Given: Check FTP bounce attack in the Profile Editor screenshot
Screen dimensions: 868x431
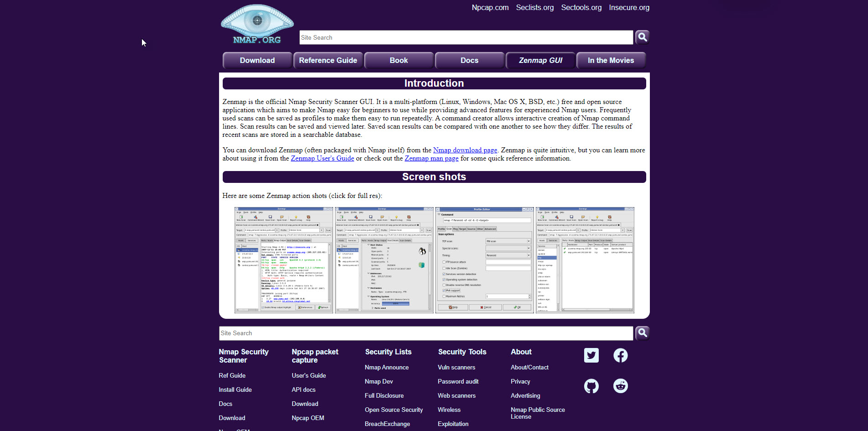Looking at the screenshot, I should coord(444,262).
